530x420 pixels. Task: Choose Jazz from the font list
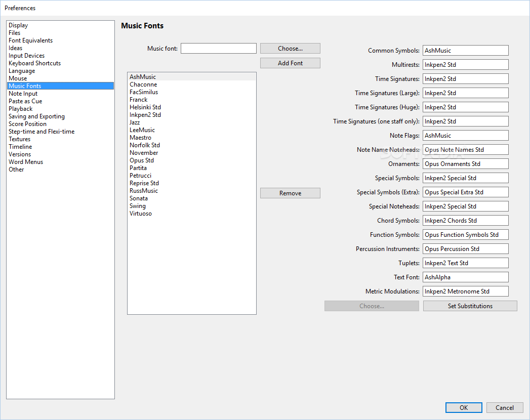(192, 122)
